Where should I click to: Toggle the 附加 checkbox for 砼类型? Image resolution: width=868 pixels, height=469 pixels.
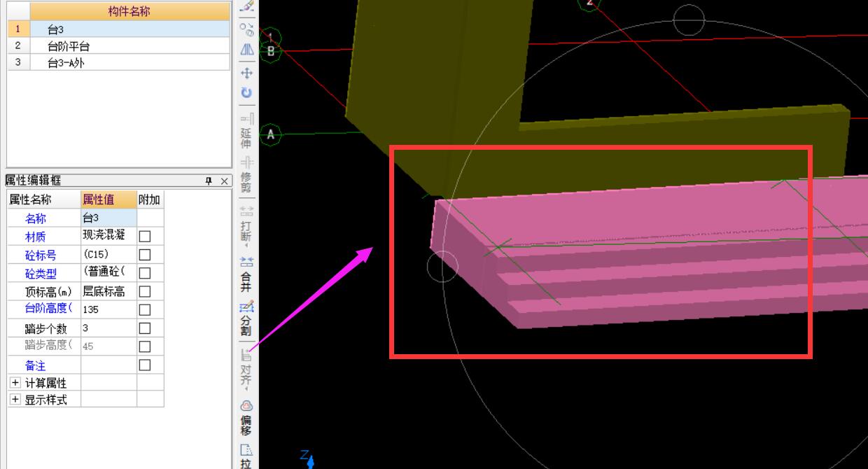145,273
